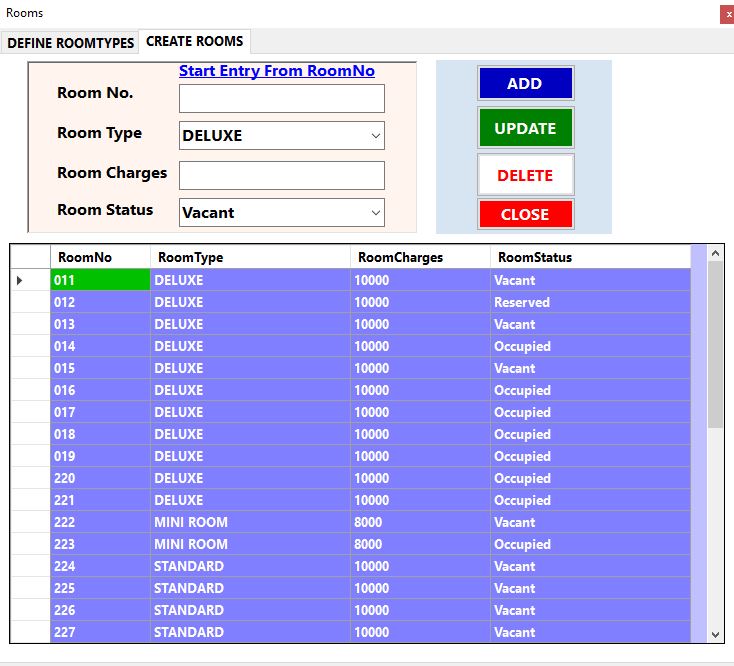This screenshot has height=666, width=734.
Task: Click the green UPDATE button
Action: [525, 128]
